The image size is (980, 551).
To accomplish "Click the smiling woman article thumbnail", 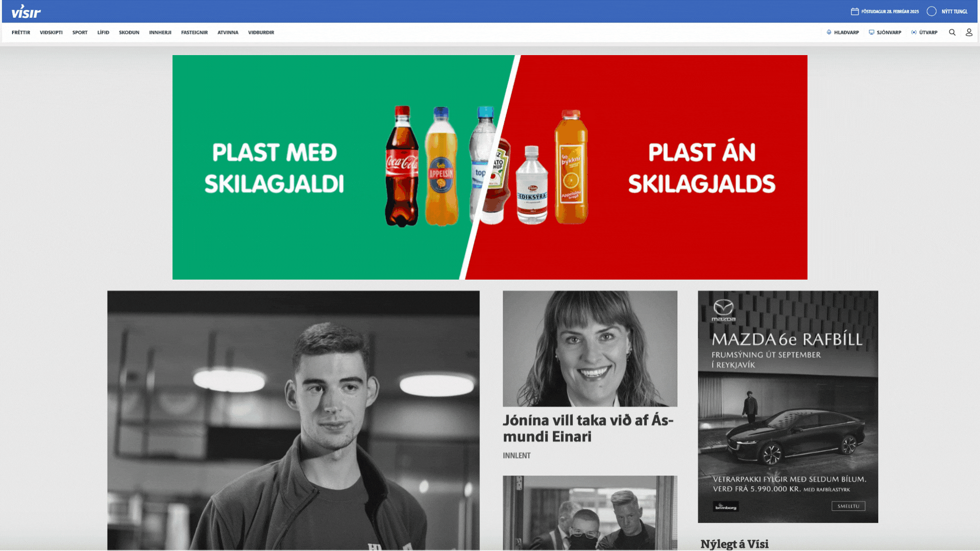I will tap(590, 348).
